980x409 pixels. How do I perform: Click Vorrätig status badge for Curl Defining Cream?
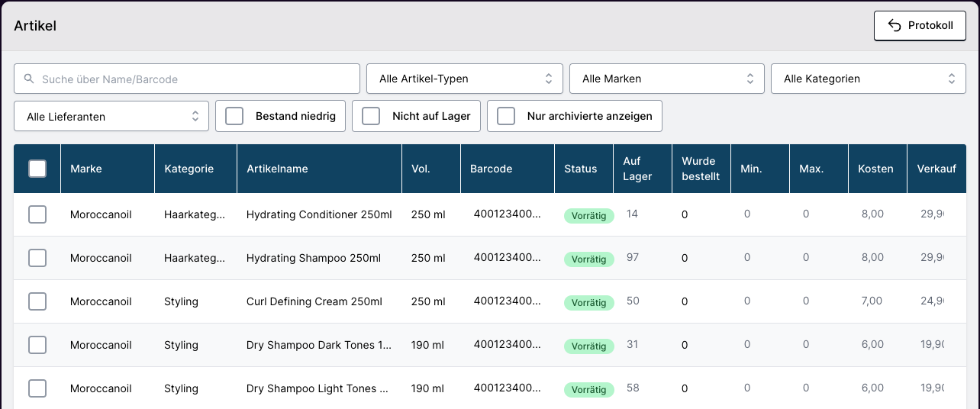click(x=588, y=303)
